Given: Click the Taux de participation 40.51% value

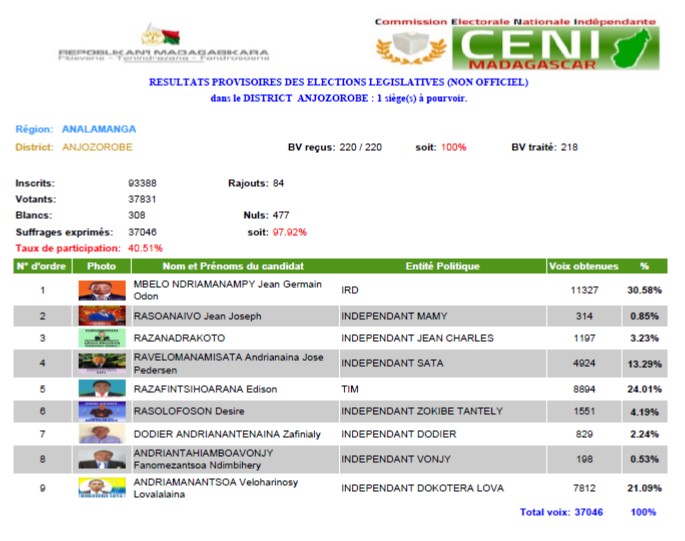Looking at the screenshot, I should click(145, 248).
